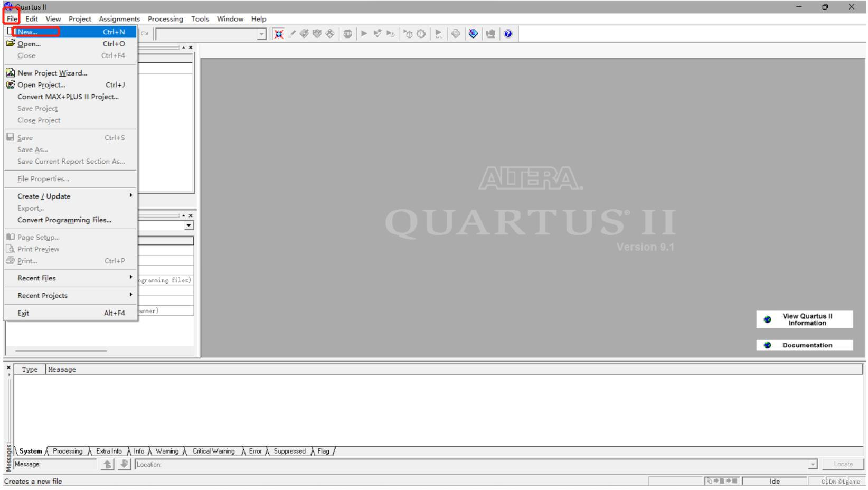
Task: Open the Edit menu
Action: click(x=32, y=19)
